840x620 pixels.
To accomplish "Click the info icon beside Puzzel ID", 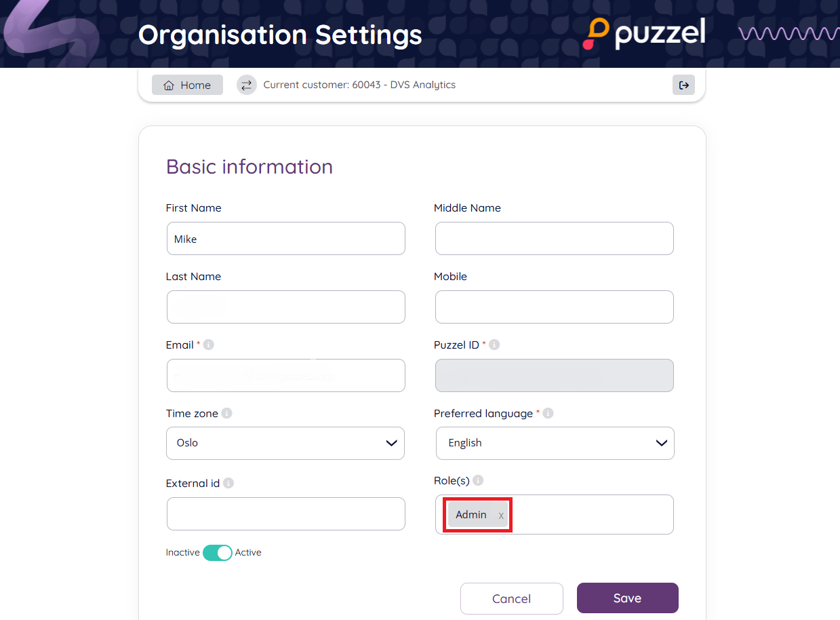I will 494,345.
